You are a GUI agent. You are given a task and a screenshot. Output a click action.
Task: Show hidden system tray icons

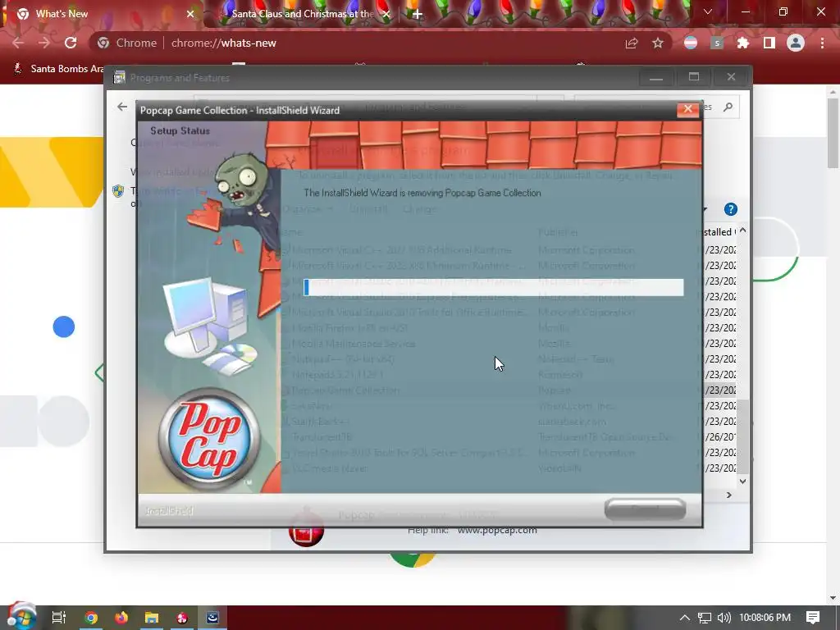[685, 618]
